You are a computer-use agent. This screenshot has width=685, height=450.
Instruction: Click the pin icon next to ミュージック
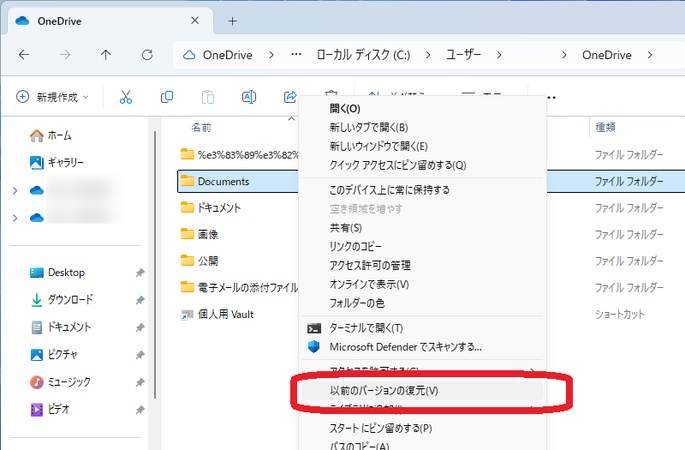pyautogui.click(x=140, y=382)
